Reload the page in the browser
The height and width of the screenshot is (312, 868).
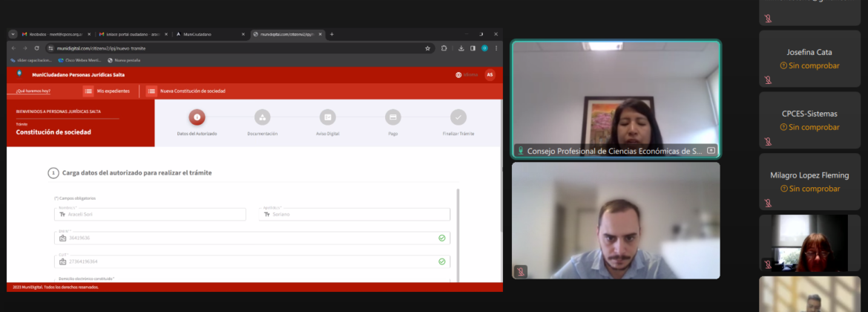pos(36,48)
